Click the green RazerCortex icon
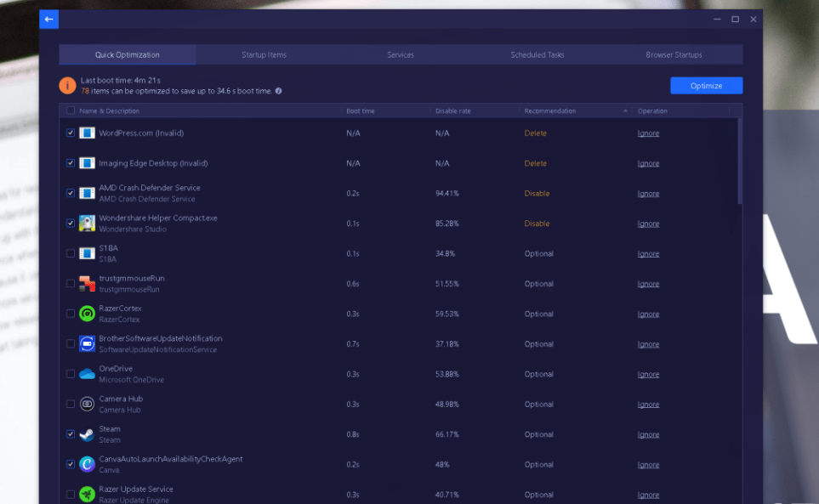Screen dimensions: 819x504 click(88, 314)
